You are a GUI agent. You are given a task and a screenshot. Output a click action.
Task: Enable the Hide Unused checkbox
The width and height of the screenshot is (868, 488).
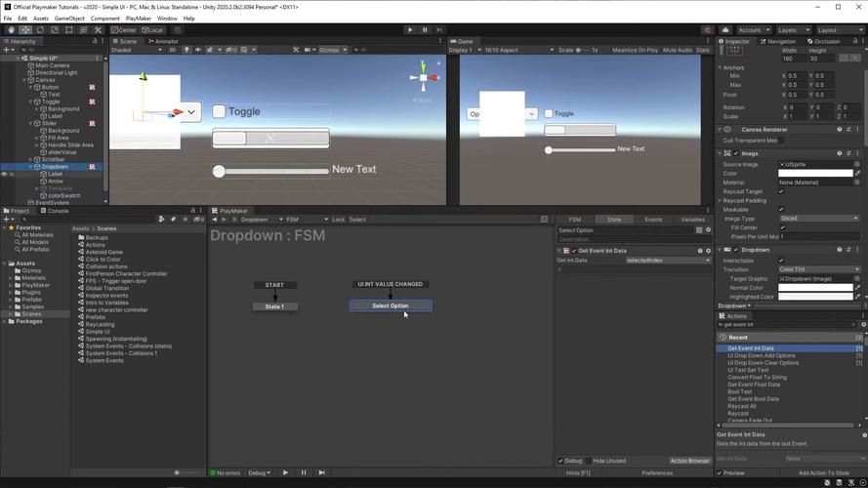pyautogui.click(x=589, y=461)
